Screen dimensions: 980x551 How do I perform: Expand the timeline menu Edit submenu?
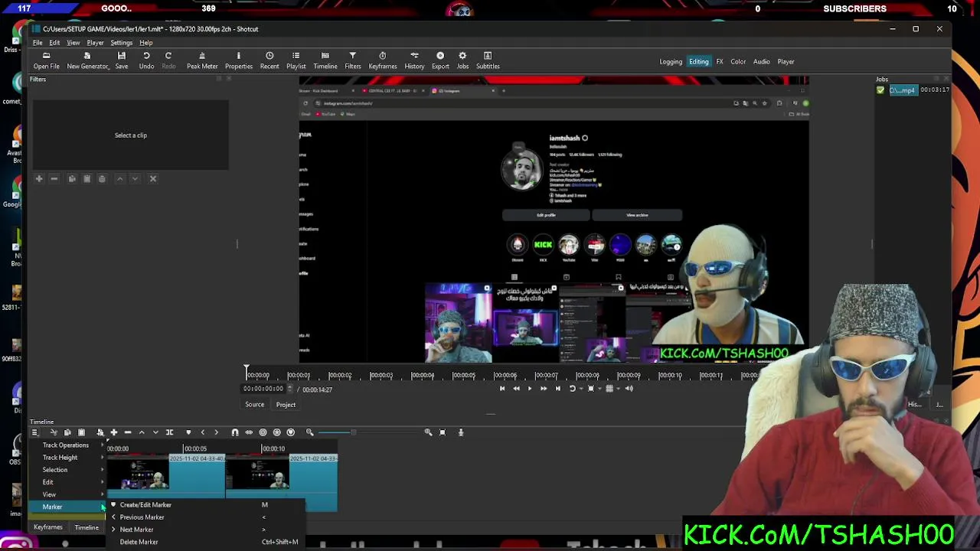tap(67, 482)
